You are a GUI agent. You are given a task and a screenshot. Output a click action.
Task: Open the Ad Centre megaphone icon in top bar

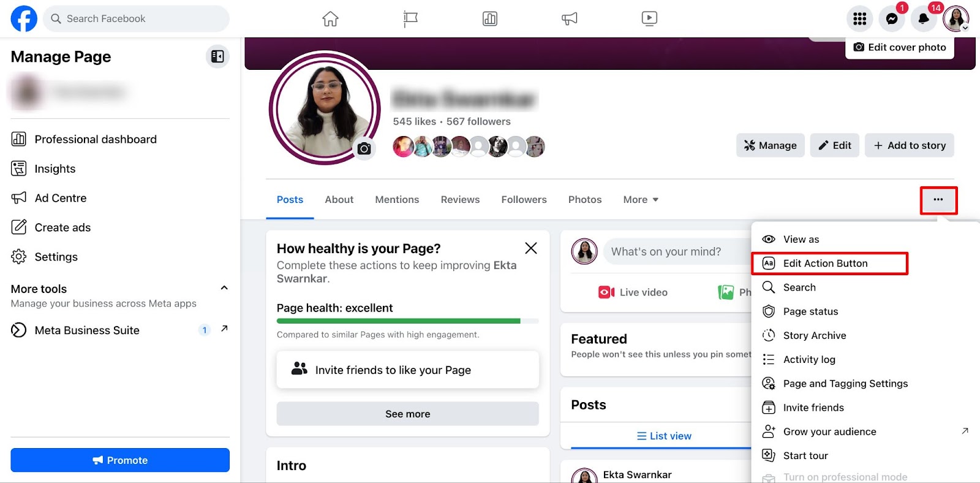click(x=570, y=19)
